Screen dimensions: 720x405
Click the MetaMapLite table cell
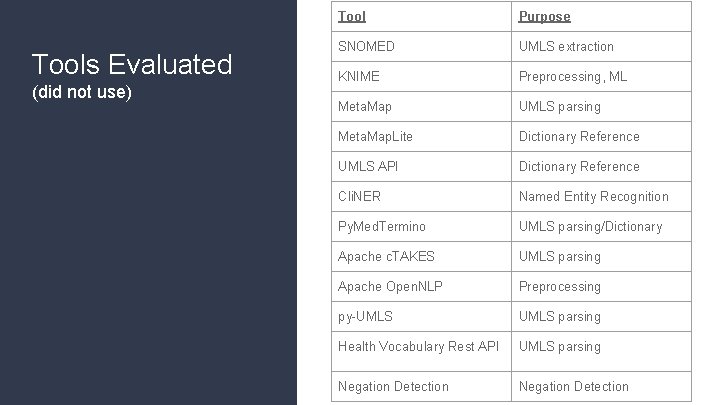(375, 136)
